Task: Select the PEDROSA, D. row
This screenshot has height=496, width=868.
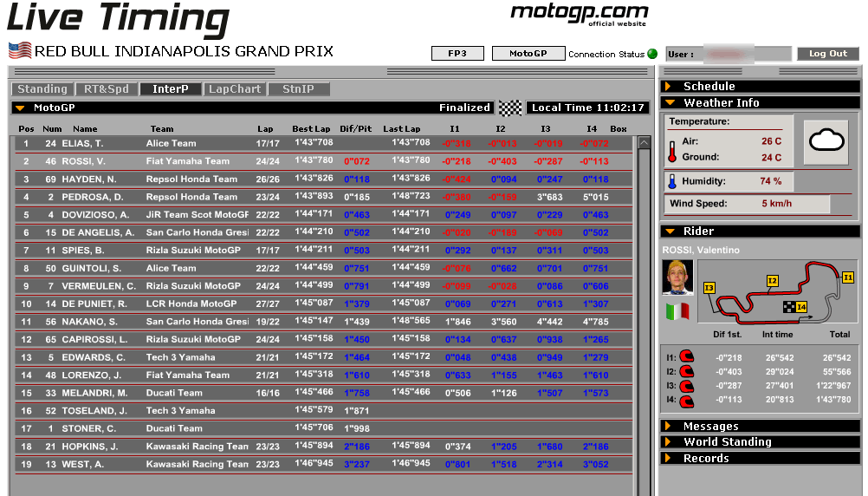Action: [324, 197]
